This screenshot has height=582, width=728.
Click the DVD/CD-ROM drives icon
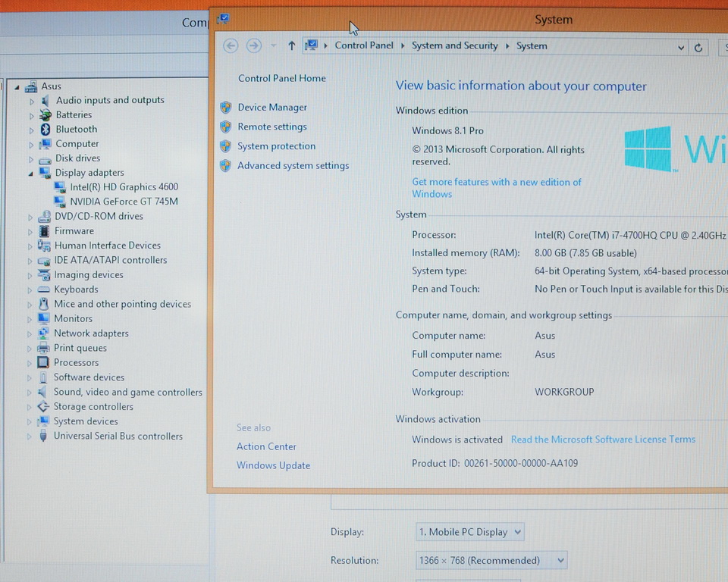tap(45, 216)
